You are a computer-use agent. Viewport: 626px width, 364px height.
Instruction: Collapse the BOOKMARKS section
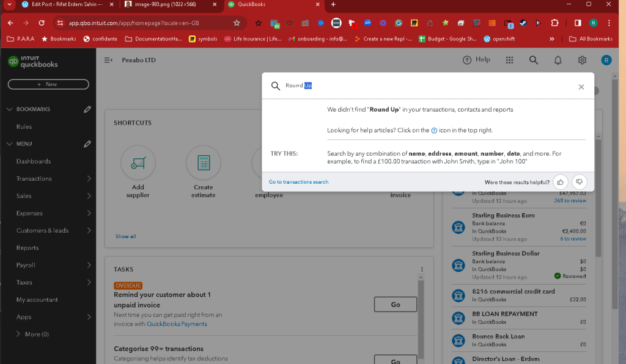point(10,109)
